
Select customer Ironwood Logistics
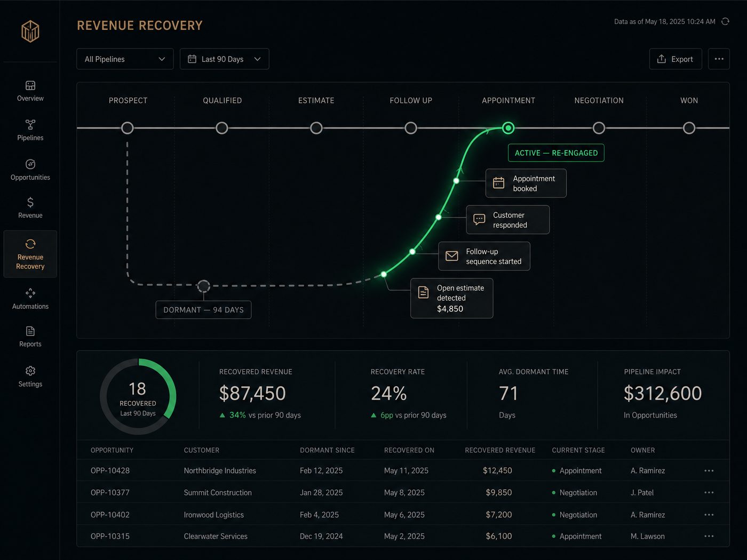click(x=214, y=515)
